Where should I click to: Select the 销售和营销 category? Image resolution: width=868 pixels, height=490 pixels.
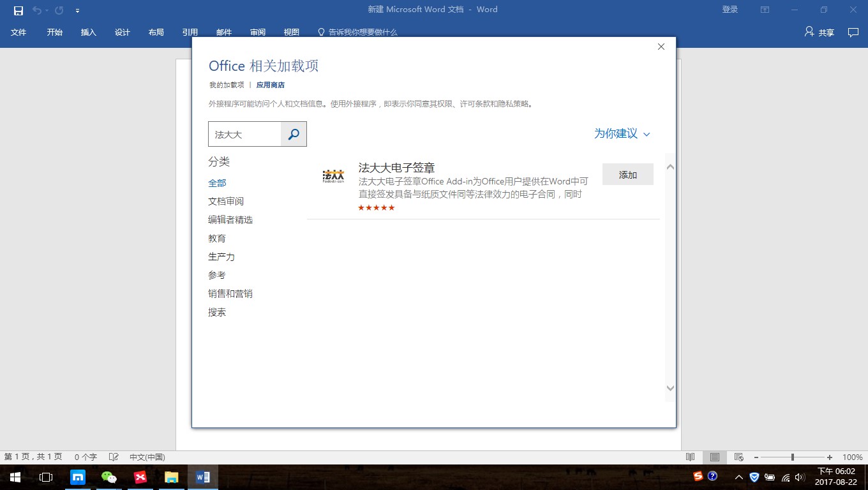pos(230,293)
